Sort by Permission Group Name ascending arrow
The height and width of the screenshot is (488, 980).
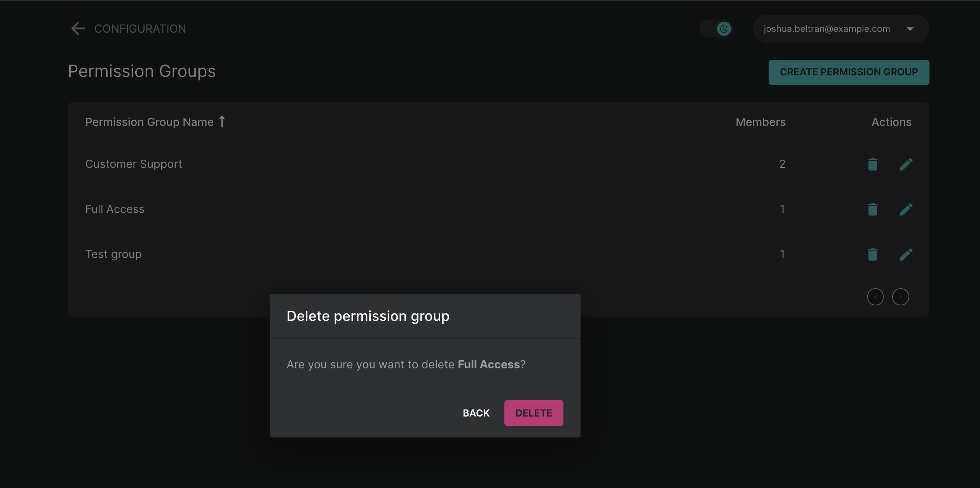(x=221, y=122)
